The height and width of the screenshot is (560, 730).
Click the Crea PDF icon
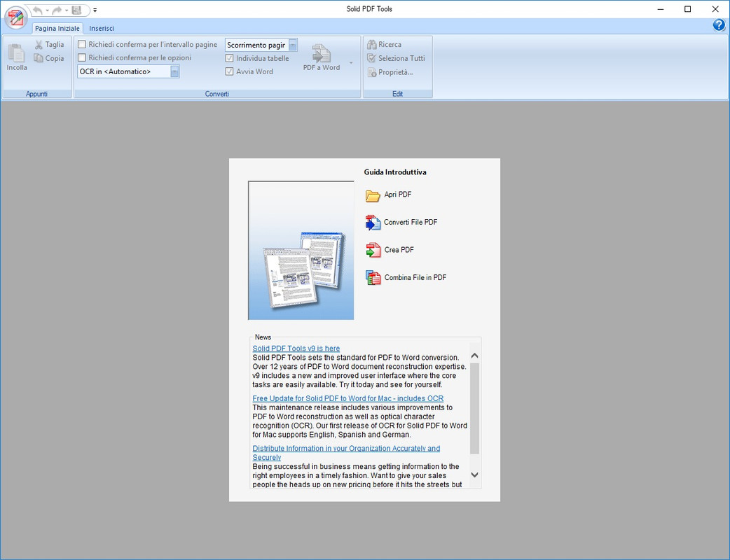(373, 250)
